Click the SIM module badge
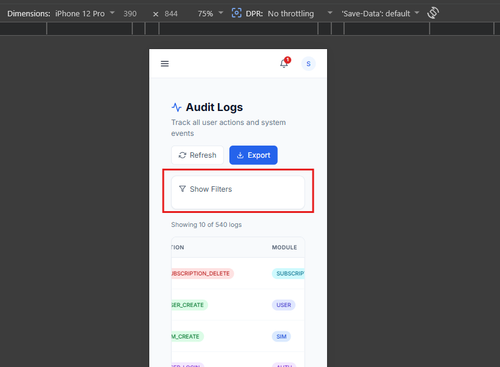500x367 pixels. pos(281,337)
